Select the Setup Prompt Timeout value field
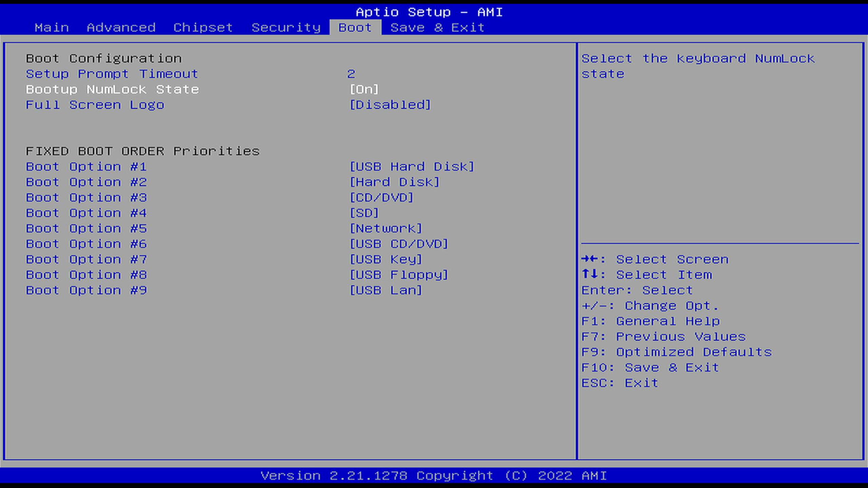Image resolution: width=868 pixels, height=488 pixels. [x=351, y=74]
